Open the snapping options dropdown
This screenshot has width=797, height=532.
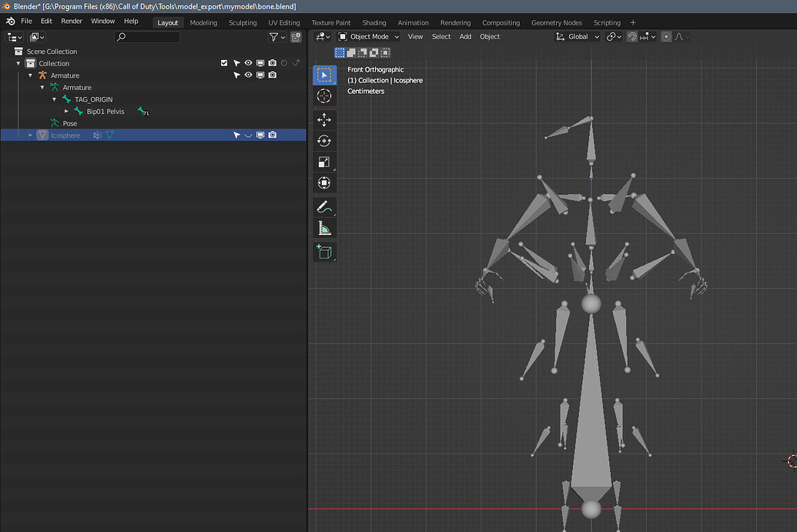[648, 37]
